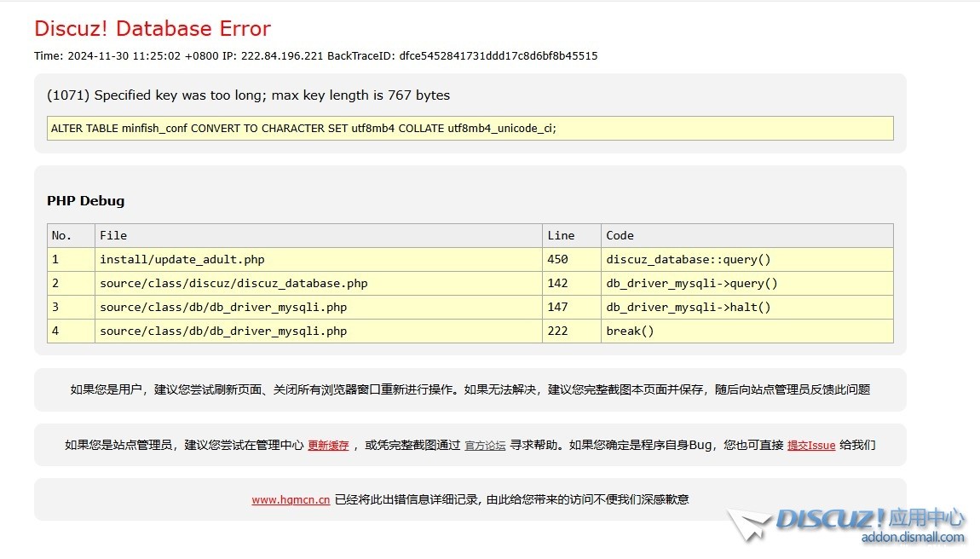Open the 官方论坛 forum link
This screenshot has width=980, height=559.
485,445
